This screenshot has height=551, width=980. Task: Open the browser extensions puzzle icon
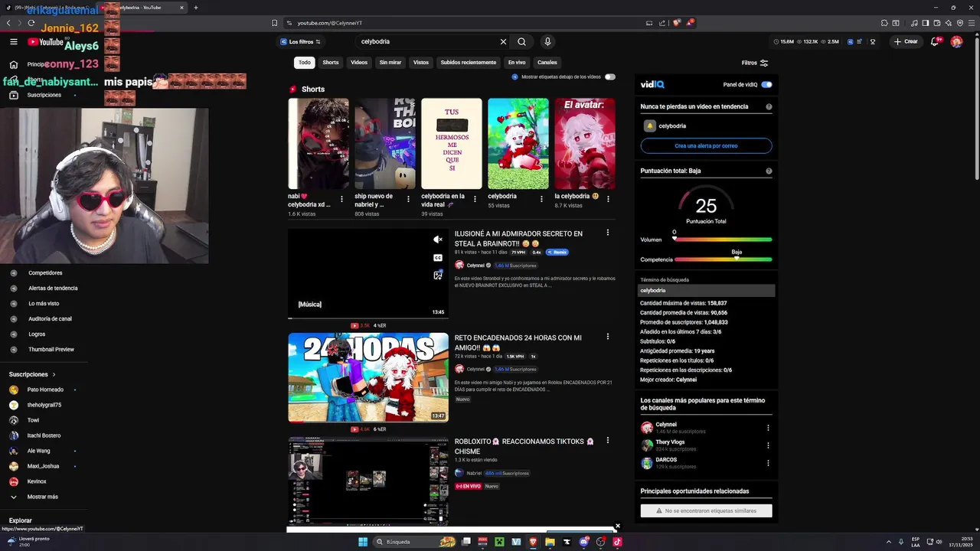884,23
